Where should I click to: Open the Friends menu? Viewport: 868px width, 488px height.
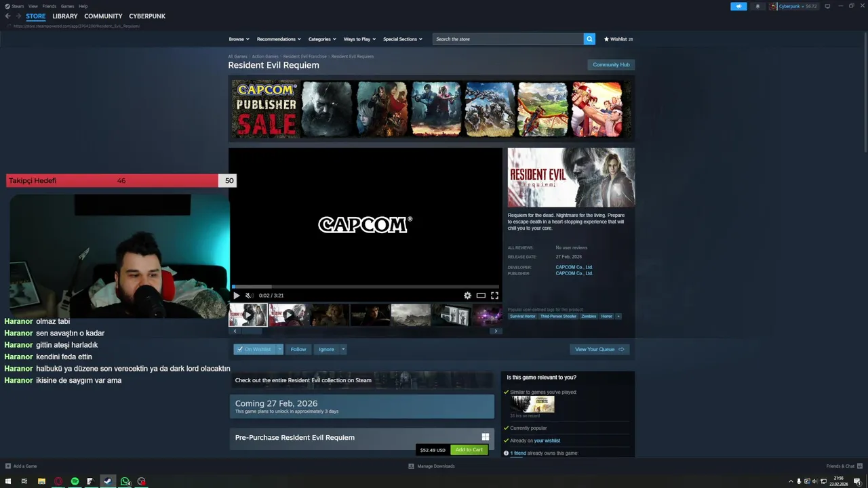pyautogui.click(x=49, y=6)
